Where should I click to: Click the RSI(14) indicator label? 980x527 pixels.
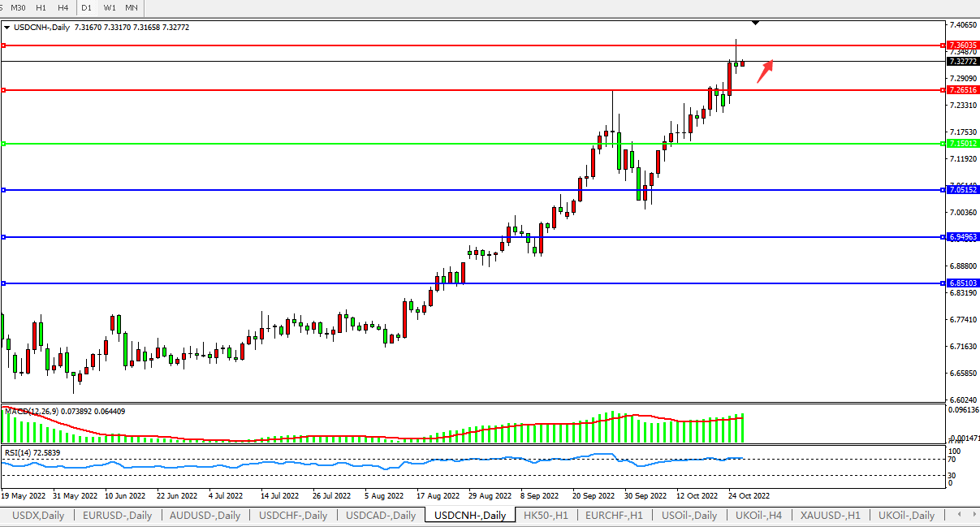20,452
